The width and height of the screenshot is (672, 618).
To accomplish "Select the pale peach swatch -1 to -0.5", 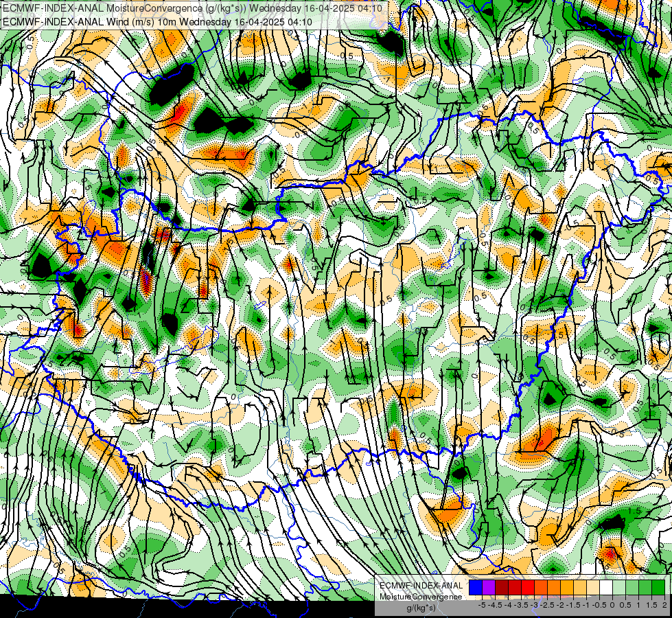I will click(593, 588).
